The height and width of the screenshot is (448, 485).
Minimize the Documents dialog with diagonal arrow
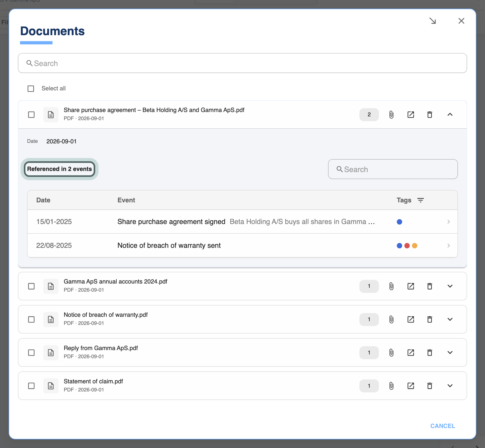pyautogui.click(x=433, y=21)
